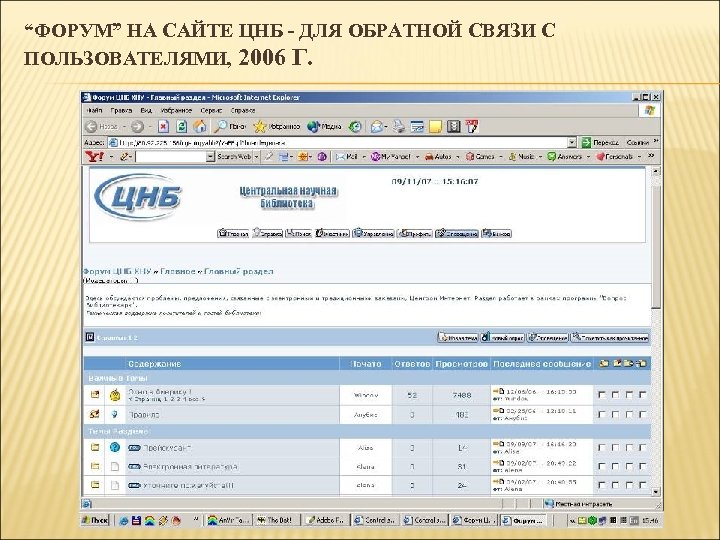This screenshot has width=720, height=540.
Task: Click the Yahoo Mail envelope button
Action: point(340,157)
